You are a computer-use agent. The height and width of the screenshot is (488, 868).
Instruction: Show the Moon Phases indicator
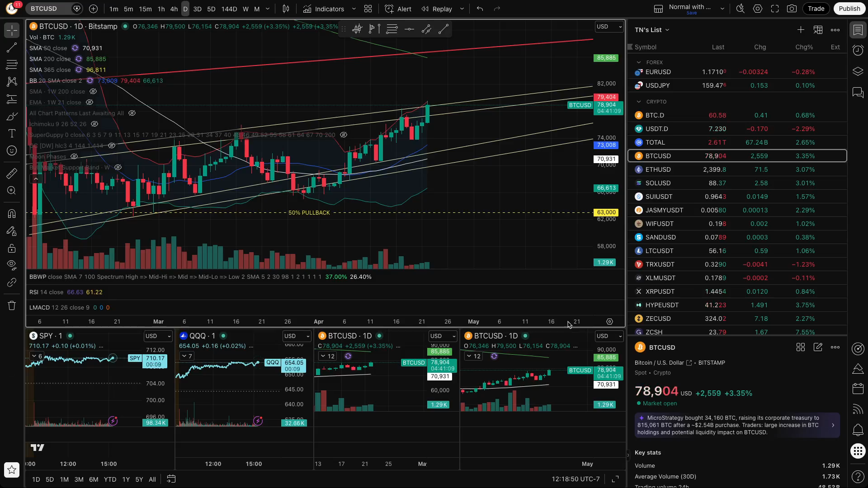[74, 156]
